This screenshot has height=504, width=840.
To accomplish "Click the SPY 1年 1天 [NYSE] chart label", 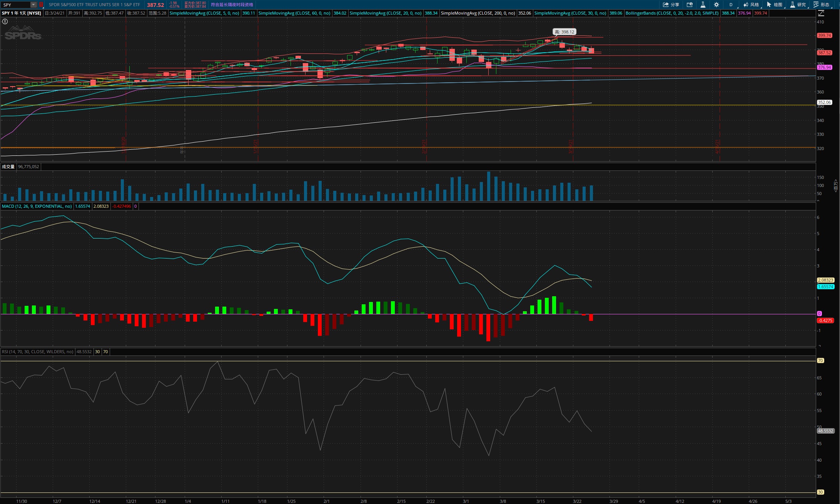I will [x=22, y=13].
